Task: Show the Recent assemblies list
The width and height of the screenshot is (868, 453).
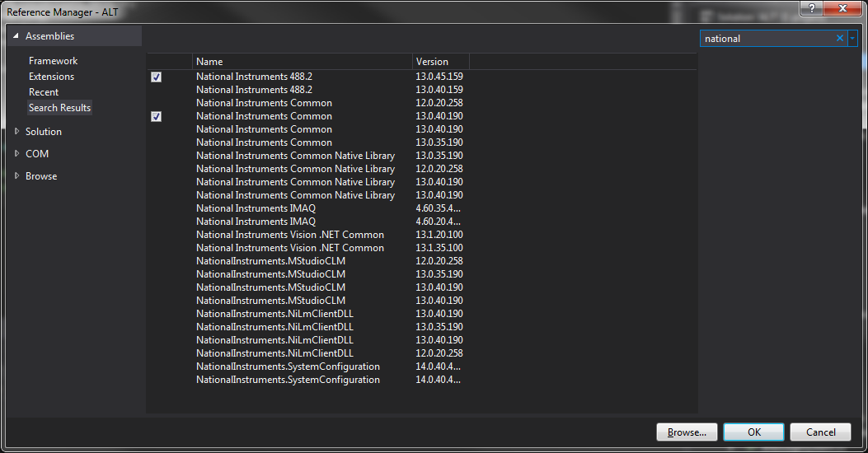Action: [44, 91]
